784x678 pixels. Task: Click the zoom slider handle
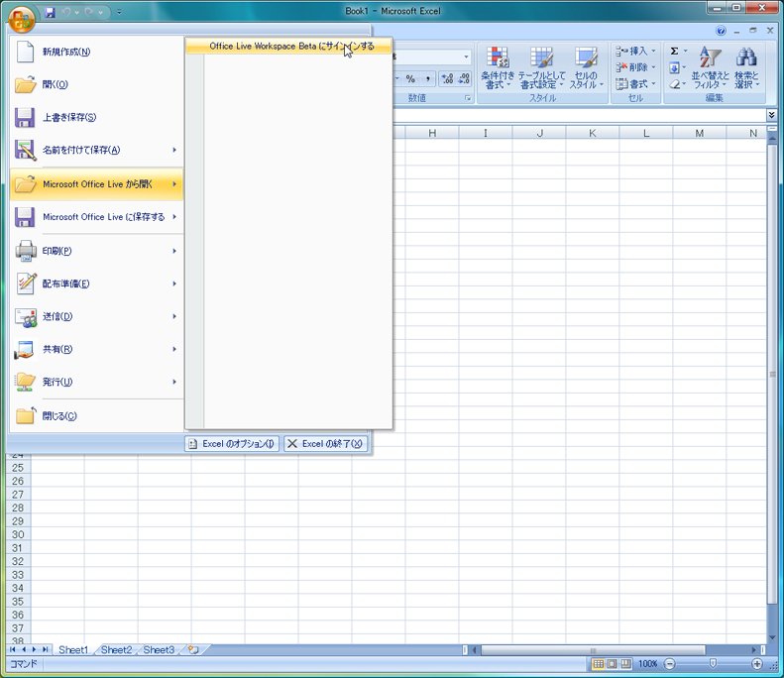(713, 663)
